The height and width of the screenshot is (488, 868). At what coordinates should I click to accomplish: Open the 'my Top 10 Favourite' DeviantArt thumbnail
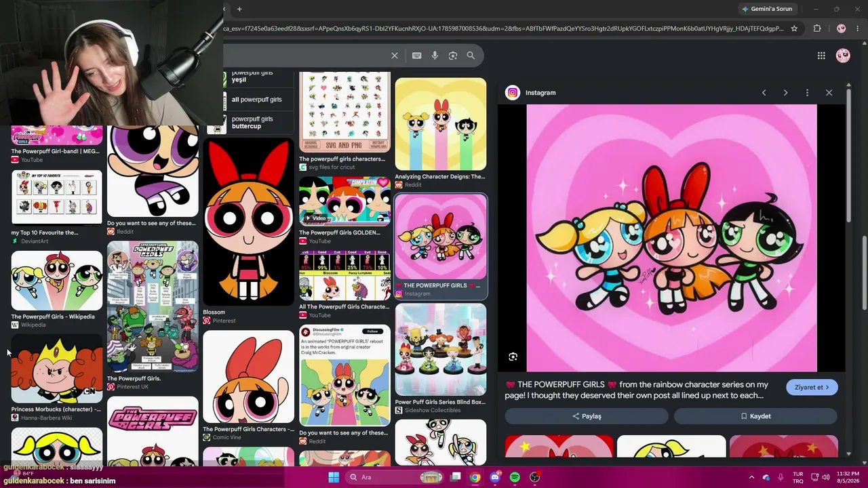click(57, 198)
